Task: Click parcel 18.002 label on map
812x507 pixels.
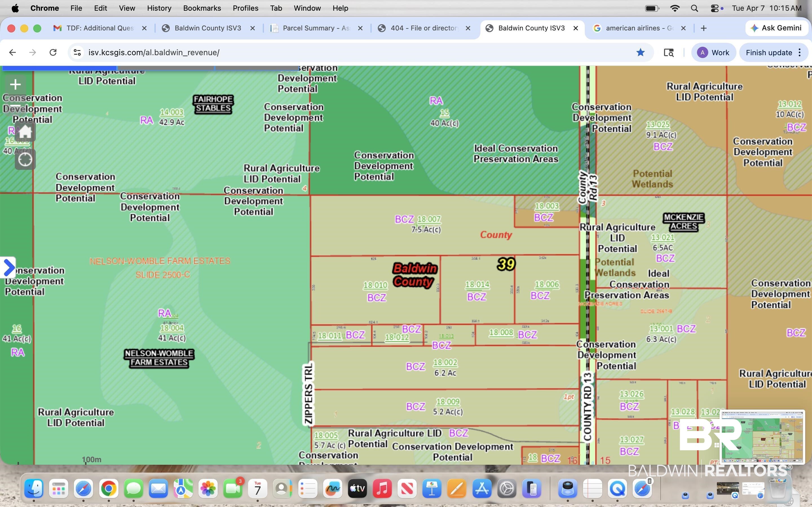Action: [x=445, y=363]
